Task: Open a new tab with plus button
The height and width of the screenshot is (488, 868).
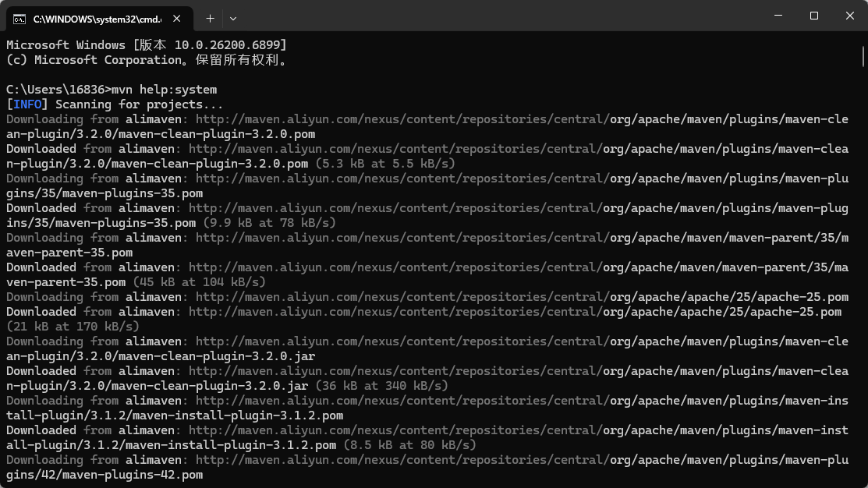Action: (210, 18)
